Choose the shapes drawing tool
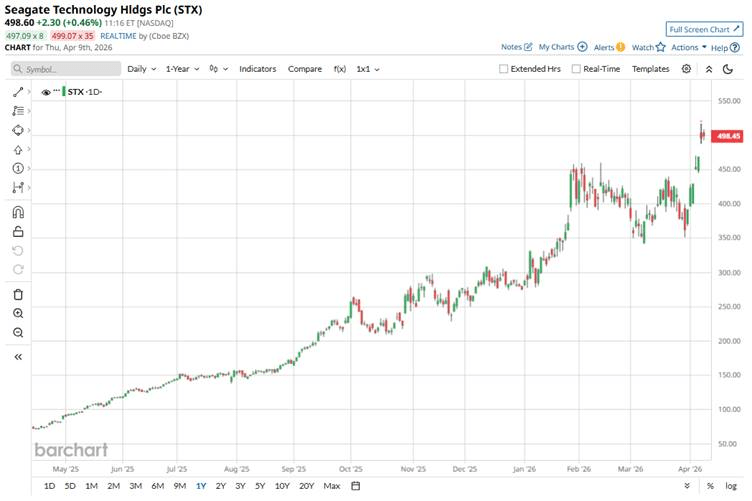The image size is (752, 501). tap(18, 130)
